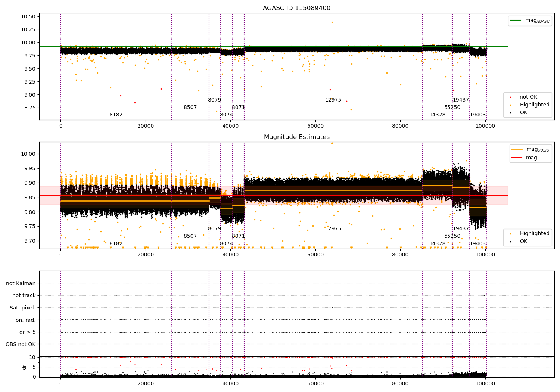Click the "9.90" y-axis tick label
Viewport: 560px width, 392px height.
tap(29, 183)
